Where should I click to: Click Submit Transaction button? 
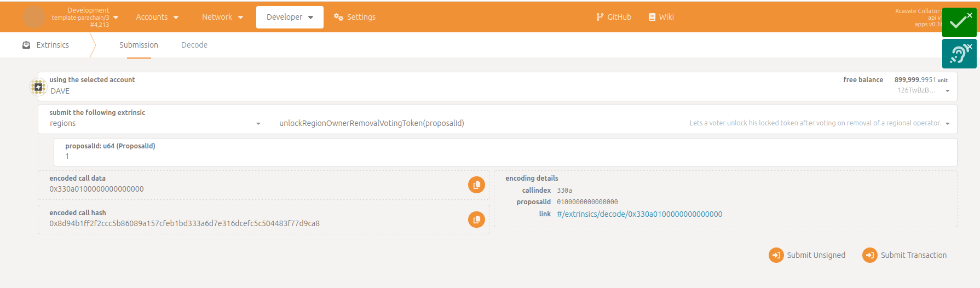904,255
